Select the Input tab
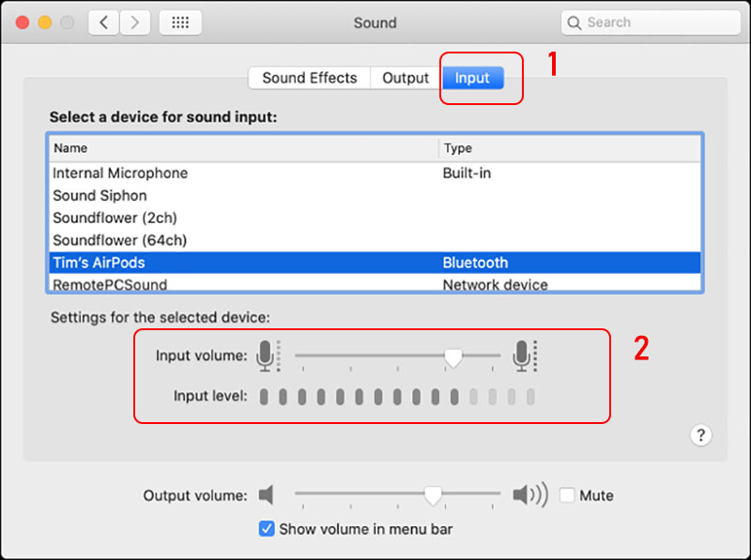 (x=472, y=78)
